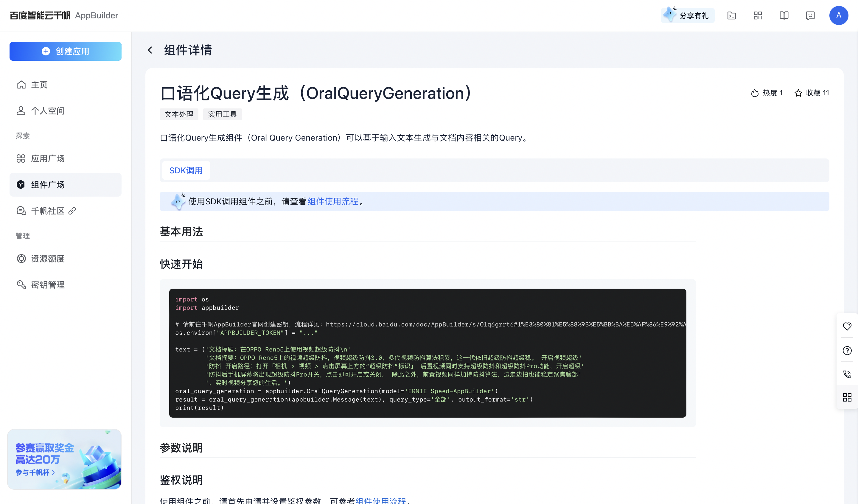Open the documentation book icon
This screenshot has width=858, height=504.
[784, 15]
